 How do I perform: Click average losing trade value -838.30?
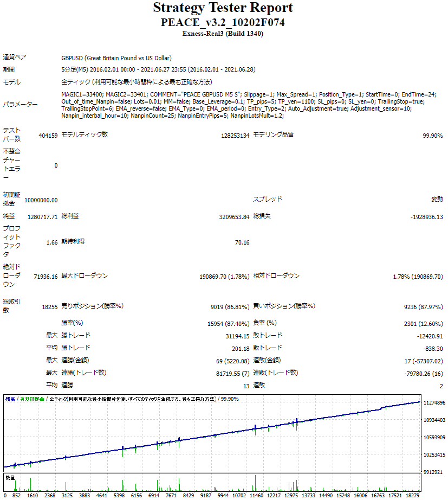click(x=433, y=349)
